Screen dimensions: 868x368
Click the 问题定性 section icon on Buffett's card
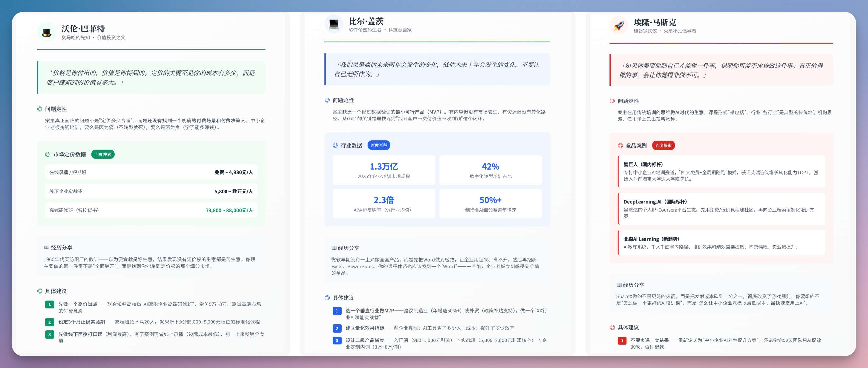pyautogui.click(x=39, y=109)
